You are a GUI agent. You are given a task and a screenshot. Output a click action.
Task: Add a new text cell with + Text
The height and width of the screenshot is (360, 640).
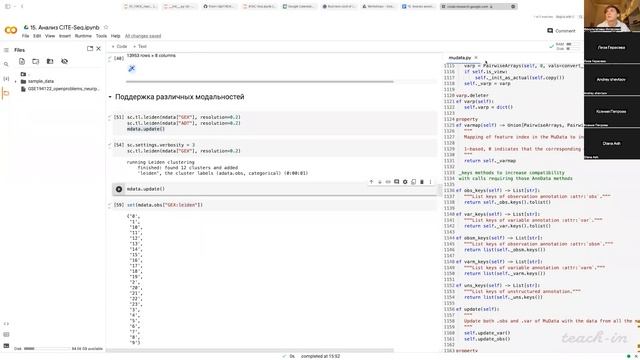click(x=140, y=47)
